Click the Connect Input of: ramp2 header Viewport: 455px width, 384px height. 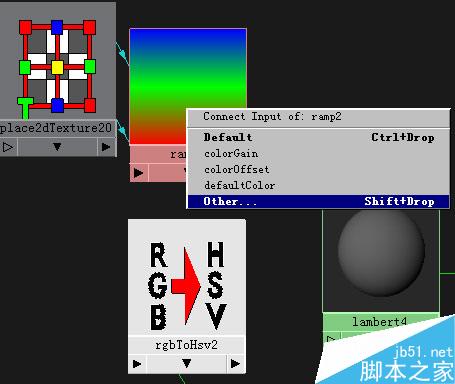click(318, 117)
